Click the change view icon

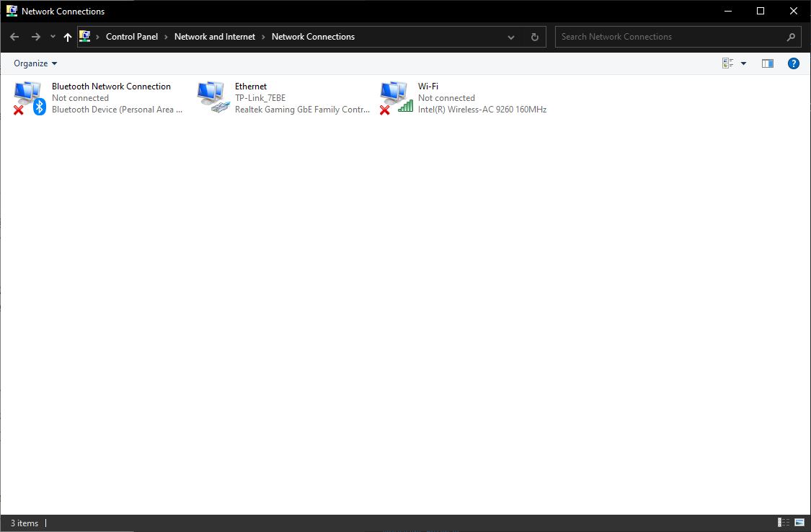pyautogui.click(x=728, y=63)
